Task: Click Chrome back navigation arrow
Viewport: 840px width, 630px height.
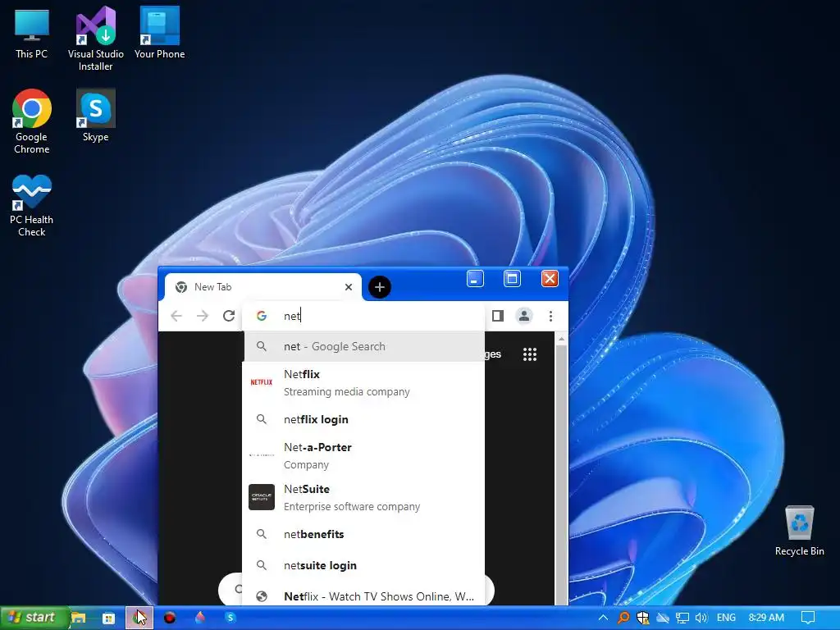Action: 176,316
